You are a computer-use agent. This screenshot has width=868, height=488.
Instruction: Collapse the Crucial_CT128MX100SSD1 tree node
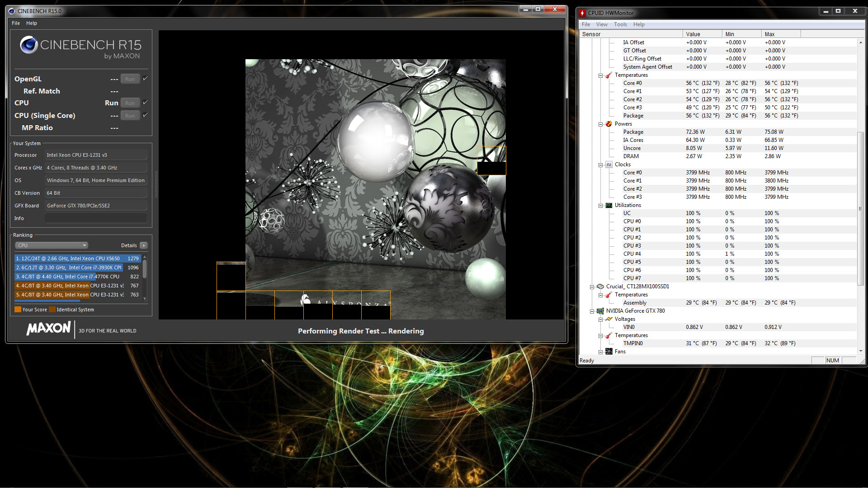(x=592, y=287)
